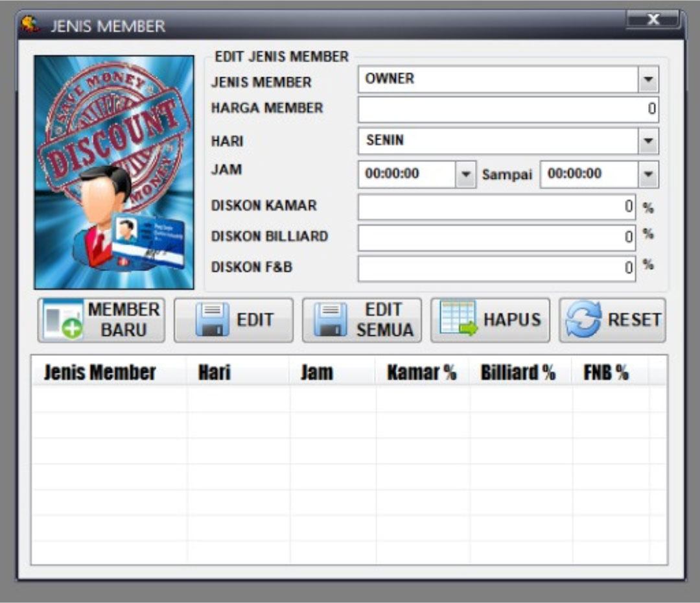Image resolution: width=700 pixels, height=603 pixels.
Task: Select the DISKON BILLIARD input box
Action: tap(496, 238)
